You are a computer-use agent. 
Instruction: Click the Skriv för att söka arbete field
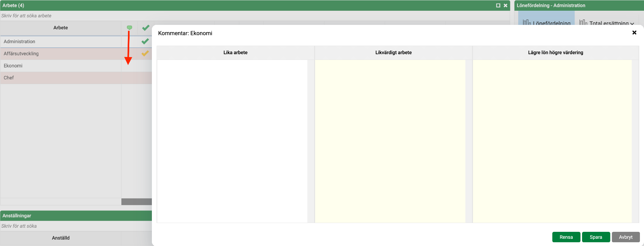point(255,16)
